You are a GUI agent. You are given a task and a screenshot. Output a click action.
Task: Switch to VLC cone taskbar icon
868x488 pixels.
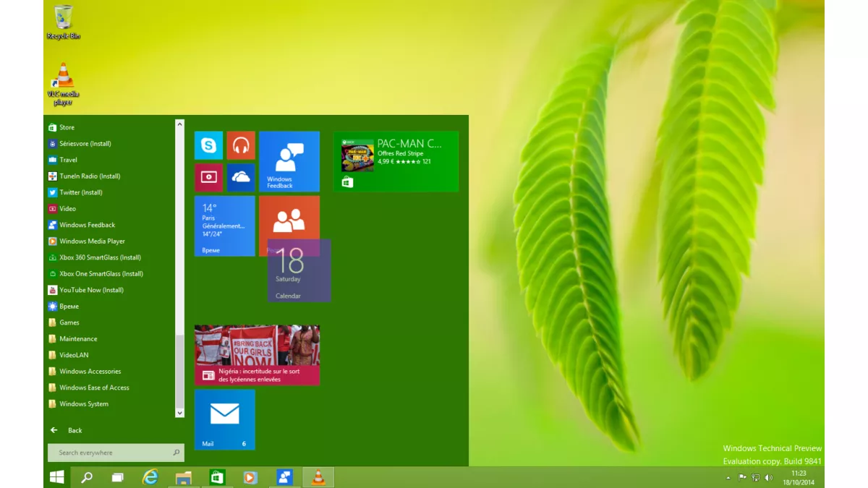point(318,477)
